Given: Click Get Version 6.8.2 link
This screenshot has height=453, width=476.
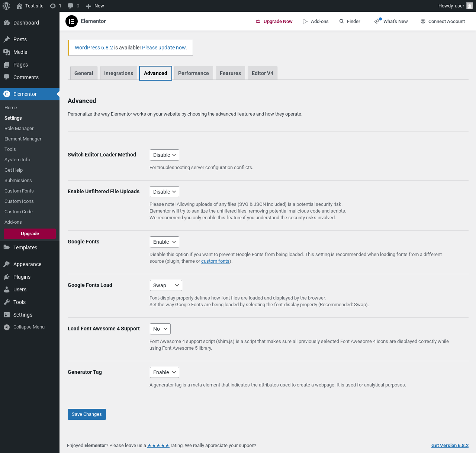Looking at the screenshot, I should click(450, 446).
